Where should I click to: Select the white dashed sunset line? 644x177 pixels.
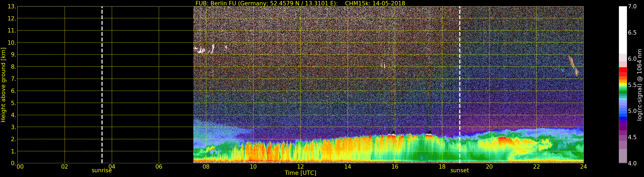click(x=460, y=85)
